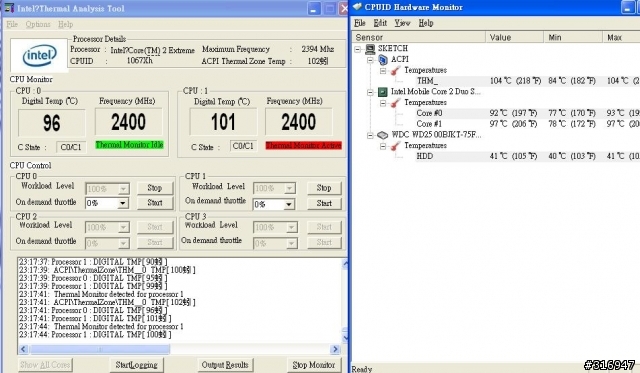Viewport: 640px width, 373px height.
Task: Click the Show All Cores button
Action: [x=45, y=365]
